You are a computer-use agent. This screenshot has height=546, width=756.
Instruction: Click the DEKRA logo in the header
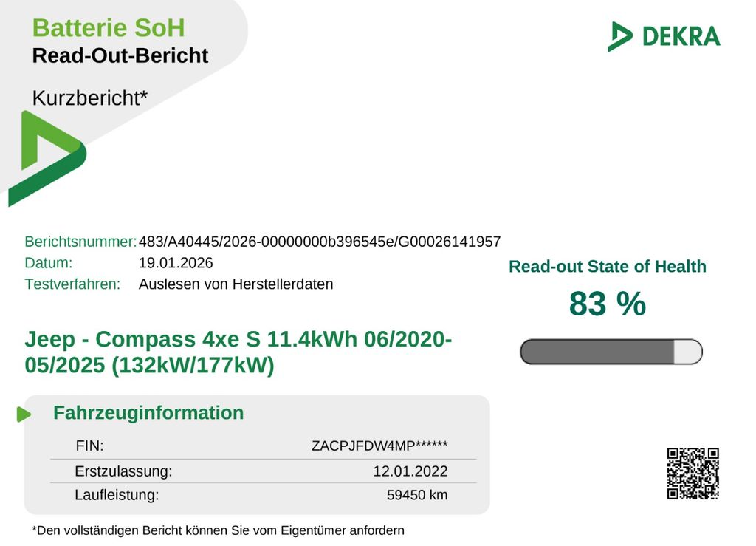click(x=664, y=35)
